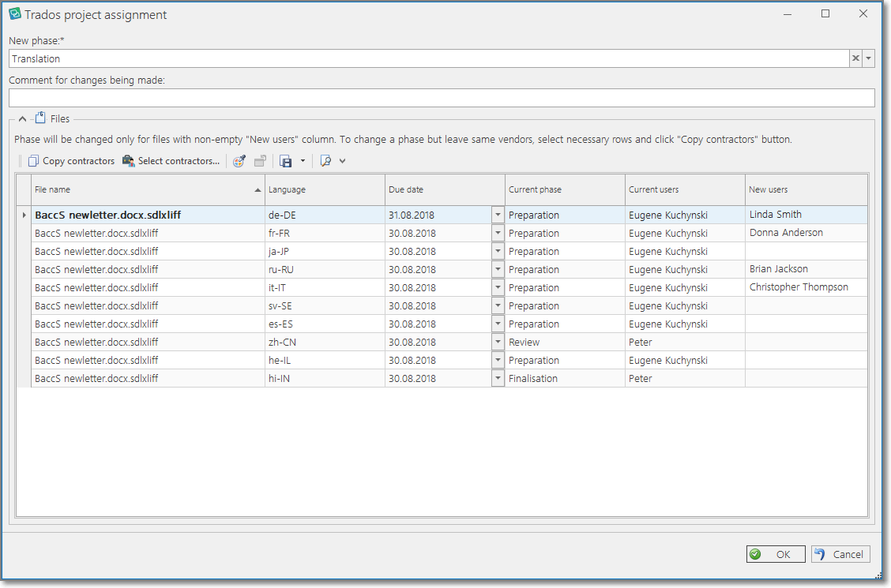Click the es-ES language cell
This screenshot has width=891, height=588.
pos(325,324)
